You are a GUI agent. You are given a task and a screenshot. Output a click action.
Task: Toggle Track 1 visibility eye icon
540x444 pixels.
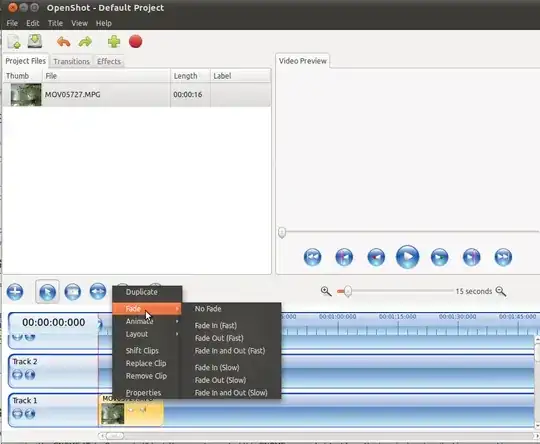point(17,413)
